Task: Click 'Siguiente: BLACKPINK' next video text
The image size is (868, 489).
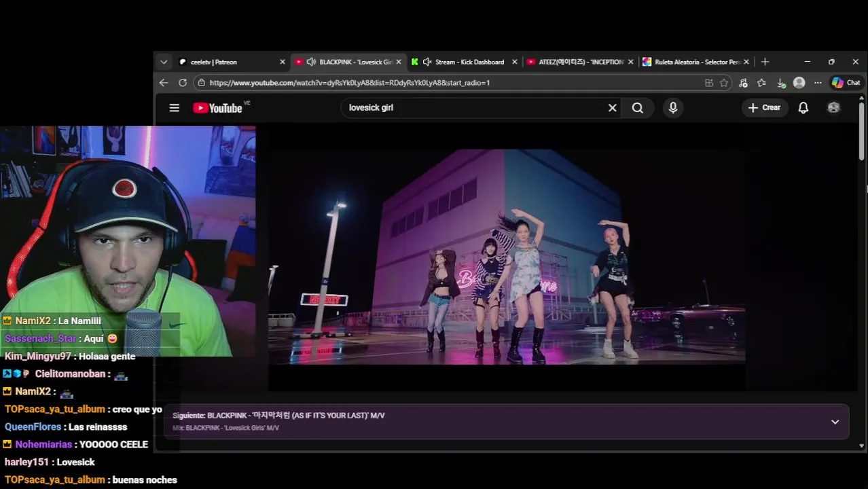Action: coord(278,416)
